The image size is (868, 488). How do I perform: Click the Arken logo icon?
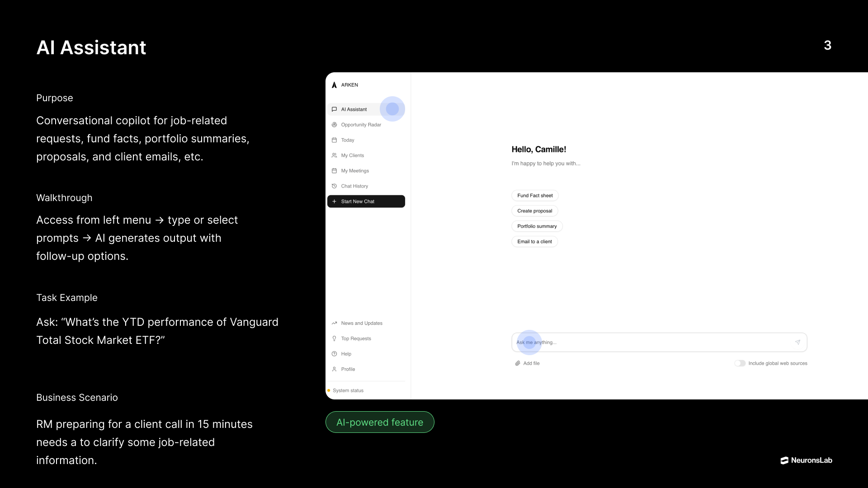pyautogui.click(x=334, y=85)
